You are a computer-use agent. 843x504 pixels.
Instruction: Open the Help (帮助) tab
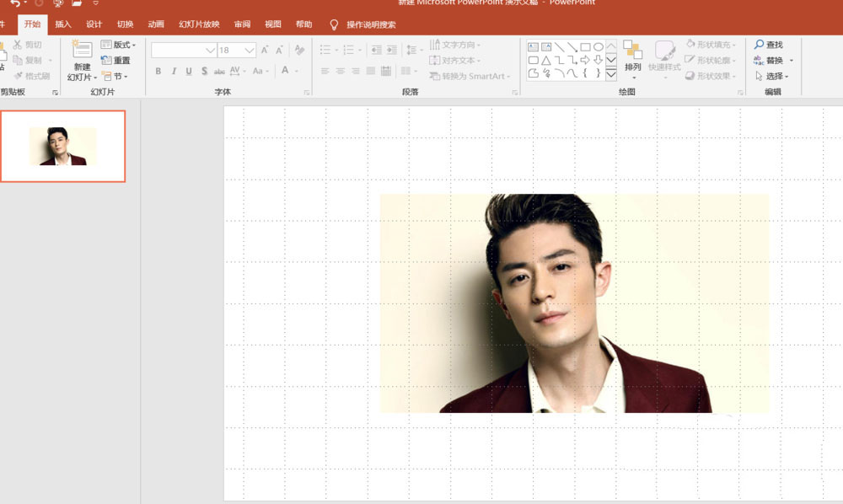[303, 24]
